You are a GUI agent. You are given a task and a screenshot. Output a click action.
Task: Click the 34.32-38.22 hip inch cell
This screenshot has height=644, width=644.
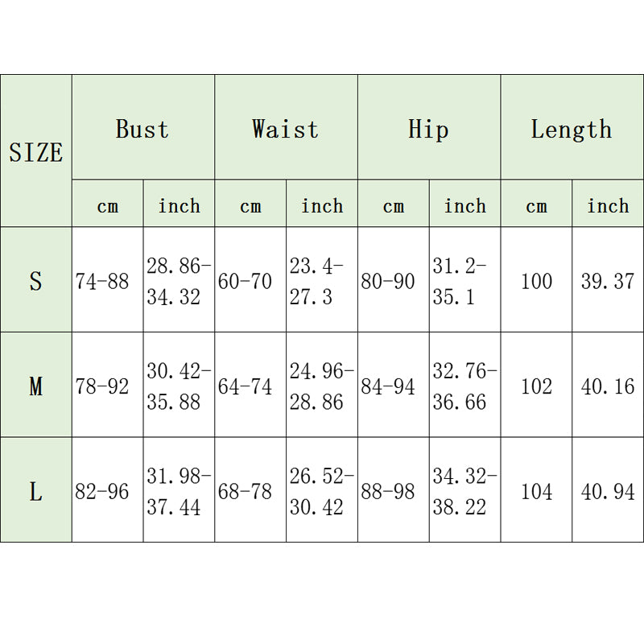tap(464, 491)
